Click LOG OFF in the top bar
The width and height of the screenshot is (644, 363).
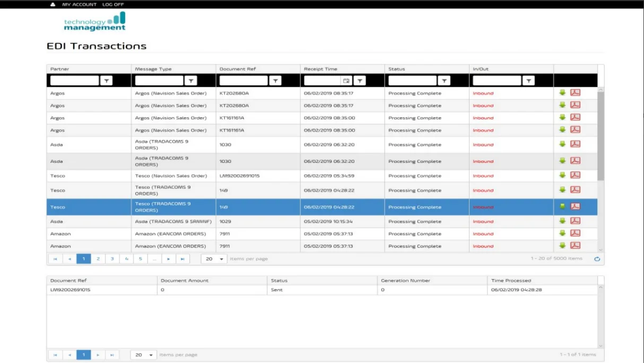click(x=113, y=4)
